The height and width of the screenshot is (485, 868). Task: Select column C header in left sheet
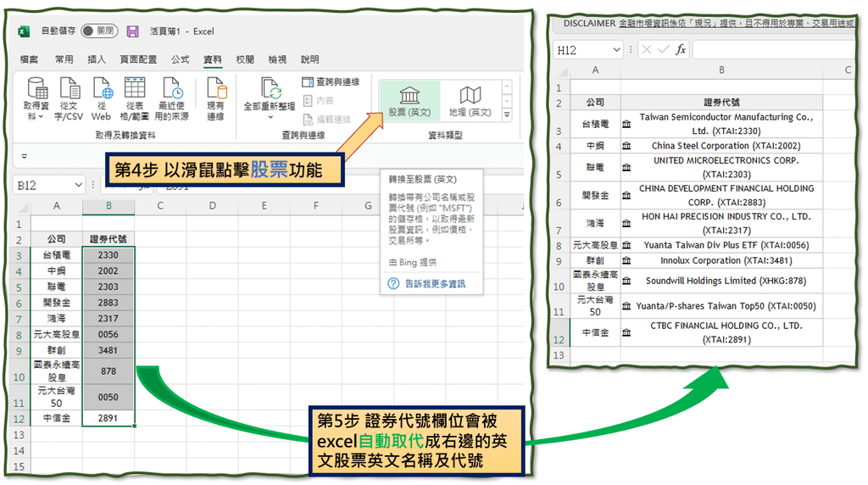tap(160, 206)
